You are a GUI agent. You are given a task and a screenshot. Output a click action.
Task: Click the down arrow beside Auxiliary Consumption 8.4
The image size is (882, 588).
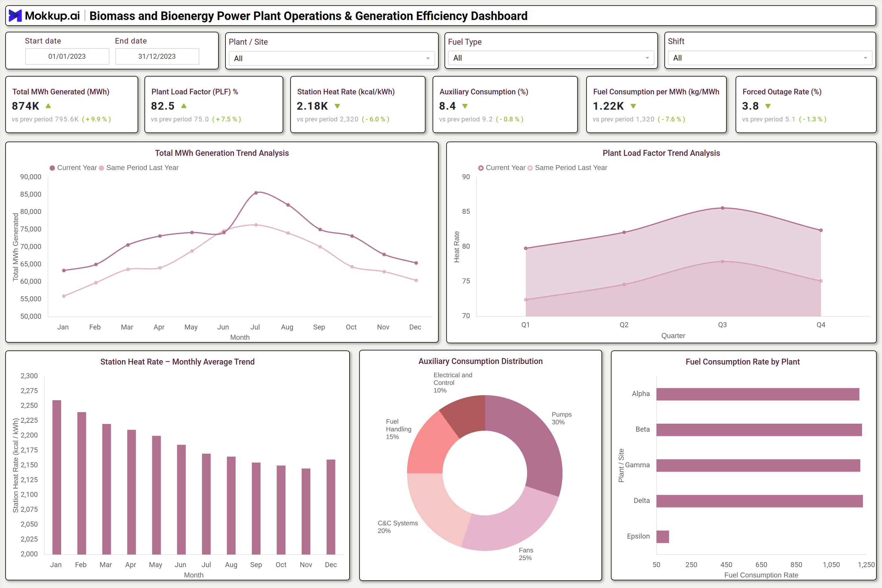[465, 106]
